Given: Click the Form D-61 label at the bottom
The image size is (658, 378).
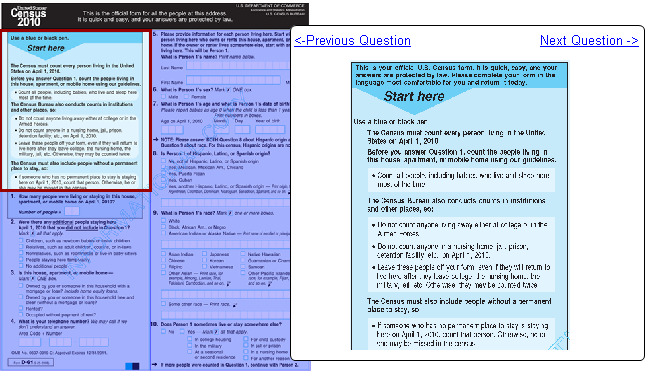Looking at the screenshot, I should pos(31,362).
